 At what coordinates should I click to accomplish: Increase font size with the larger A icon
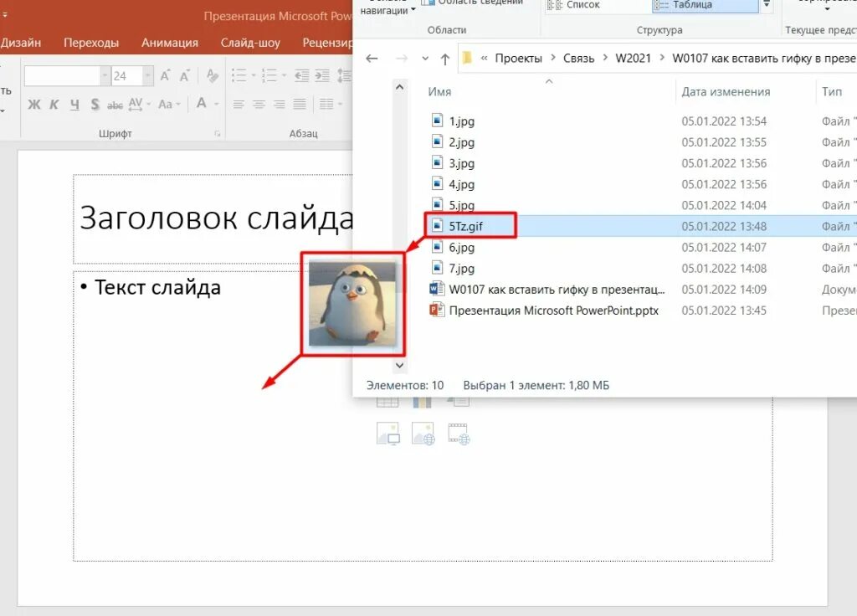[x=165, y=76]
